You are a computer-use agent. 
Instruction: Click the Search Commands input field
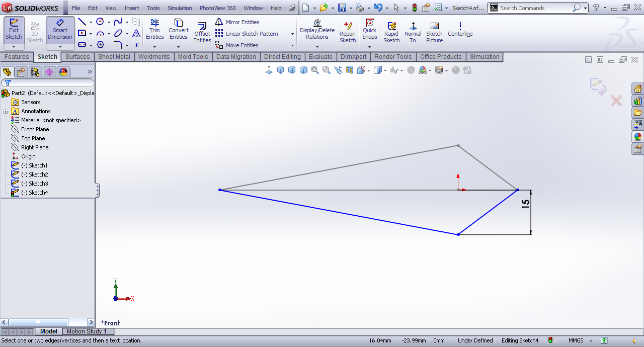pyautogui.click(x=535, y=8)
